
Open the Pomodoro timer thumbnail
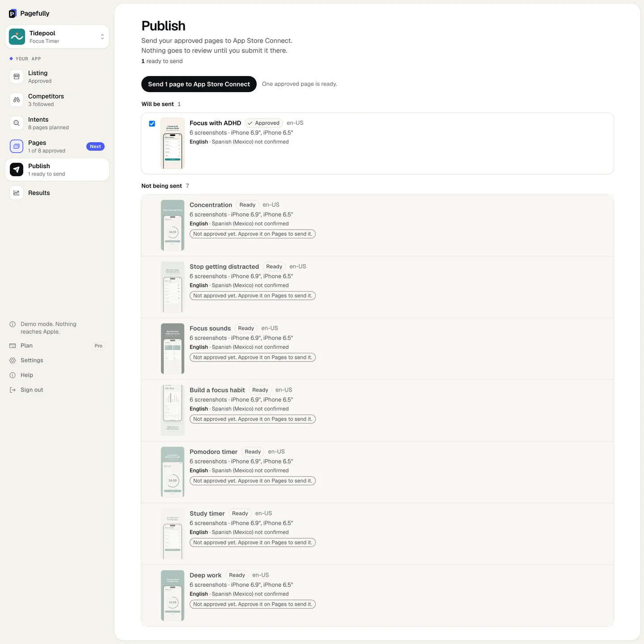[173, 472]
